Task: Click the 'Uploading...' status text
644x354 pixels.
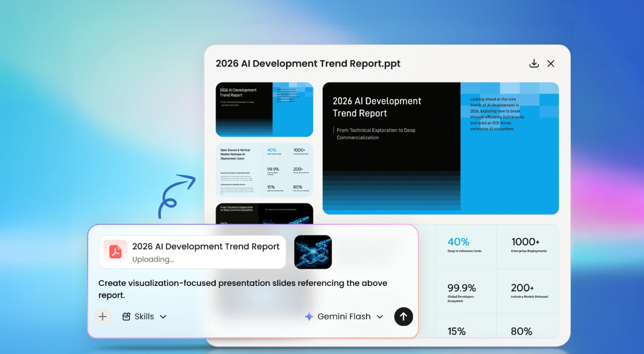Action: click(x=153, y=259)
